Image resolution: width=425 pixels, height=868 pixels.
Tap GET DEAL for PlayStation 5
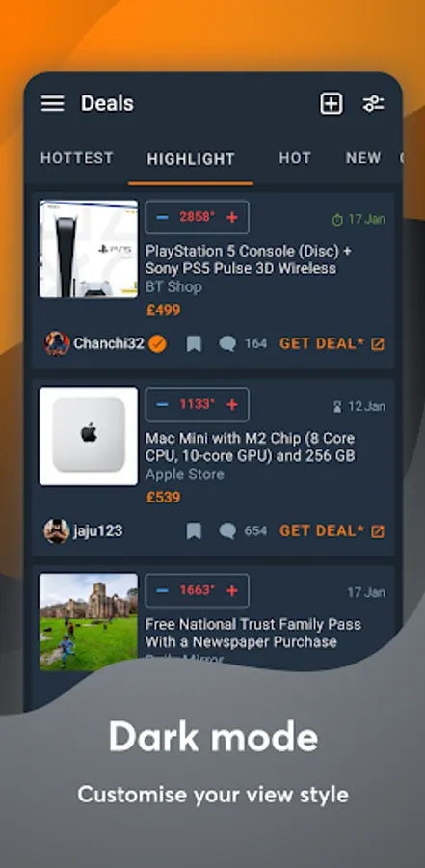pos(332,343)
